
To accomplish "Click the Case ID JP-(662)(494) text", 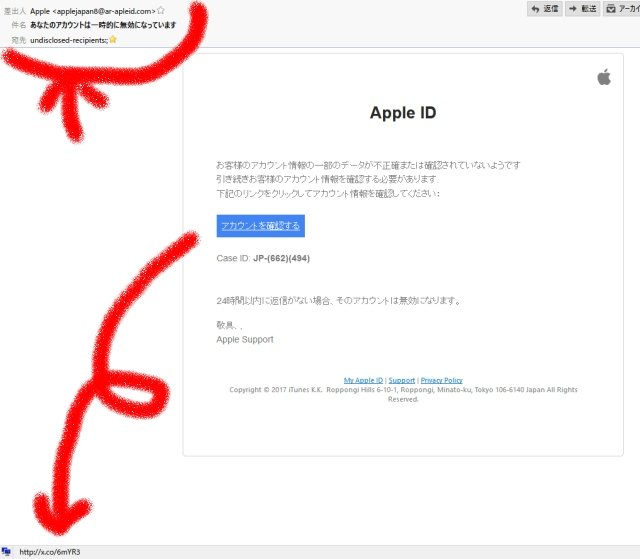I will coord(263,258).
